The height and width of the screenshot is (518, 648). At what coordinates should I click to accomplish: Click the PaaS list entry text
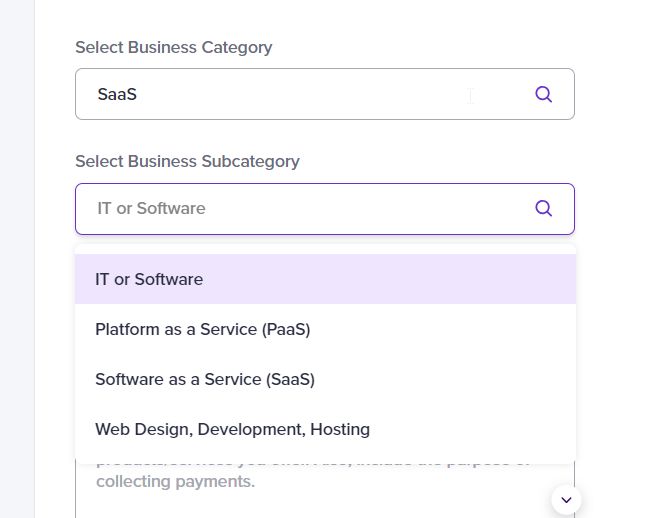202,329
